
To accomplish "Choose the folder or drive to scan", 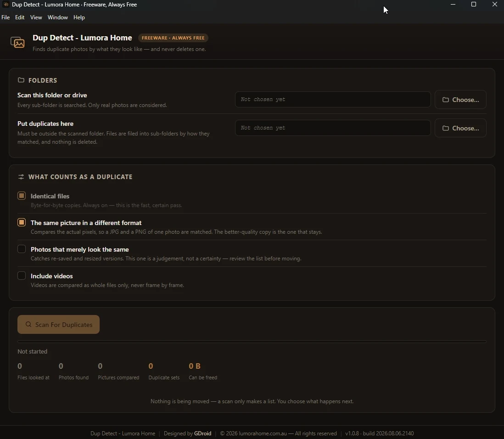I will [x=460, y=100].
